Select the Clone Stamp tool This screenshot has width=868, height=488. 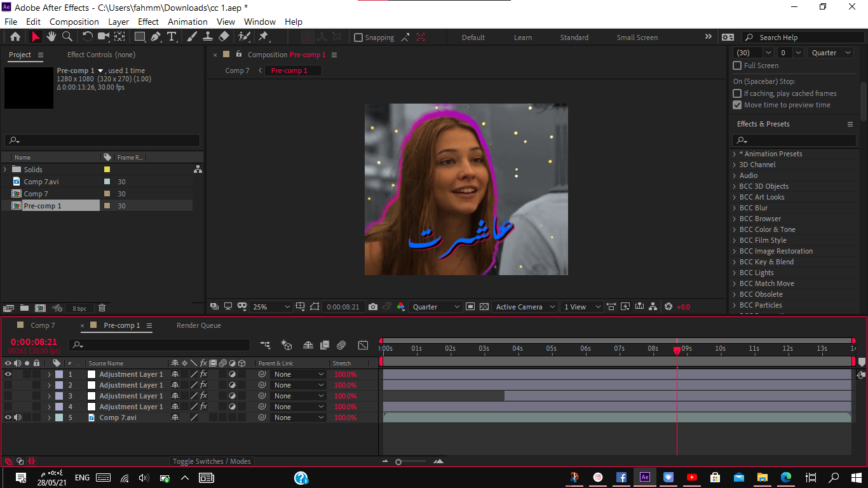point(208,37)
